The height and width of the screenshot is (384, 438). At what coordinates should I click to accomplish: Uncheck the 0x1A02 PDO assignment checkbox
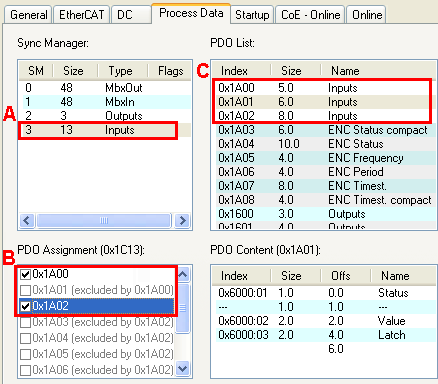[x=26, y=306]
